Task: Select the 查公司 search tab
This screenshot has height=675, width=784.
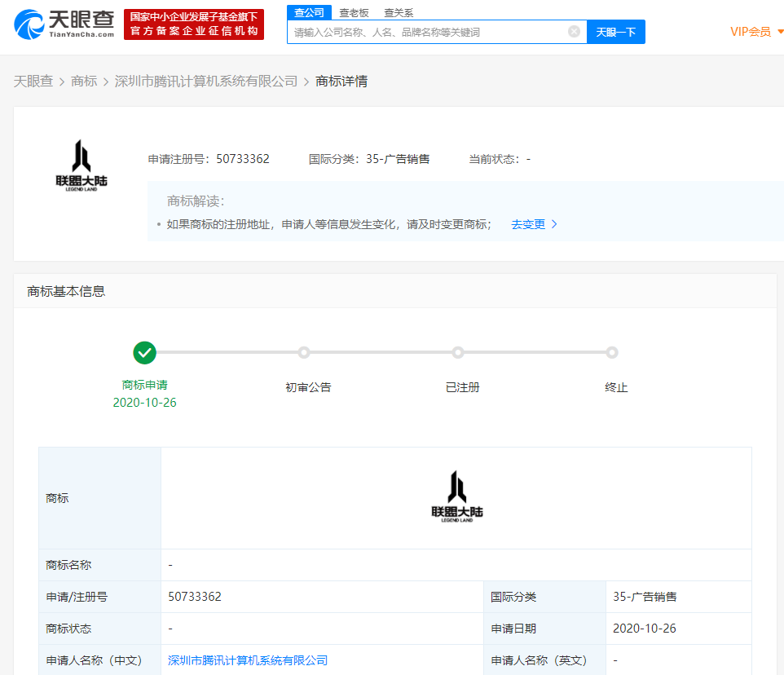Action: point(309,12)
